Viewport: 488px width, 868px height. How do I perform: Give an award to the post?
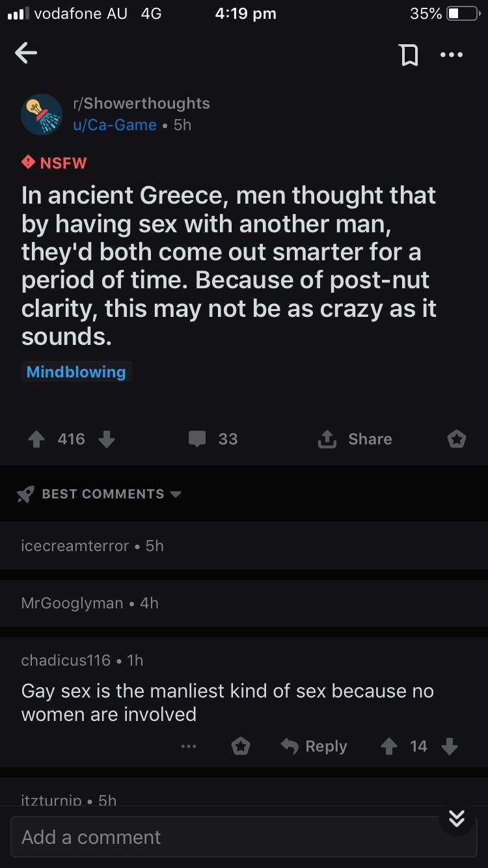(457, 440)
